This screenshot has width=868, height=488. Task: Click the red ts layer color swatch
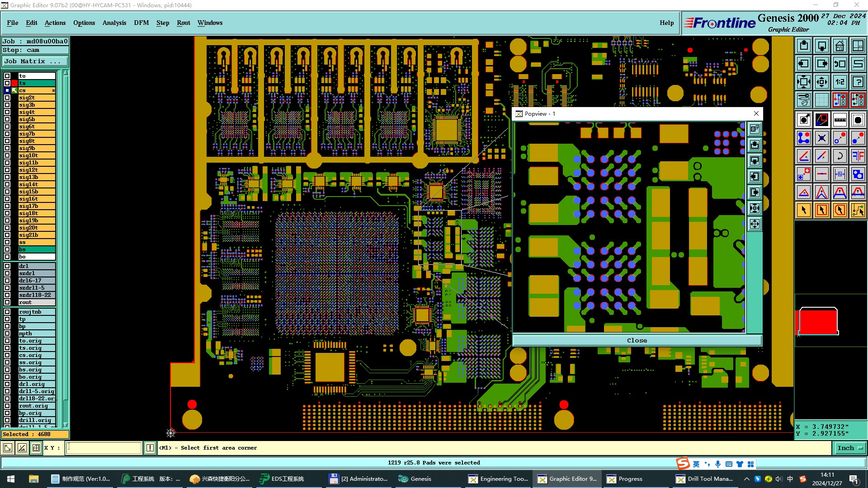tap(14, 83)
